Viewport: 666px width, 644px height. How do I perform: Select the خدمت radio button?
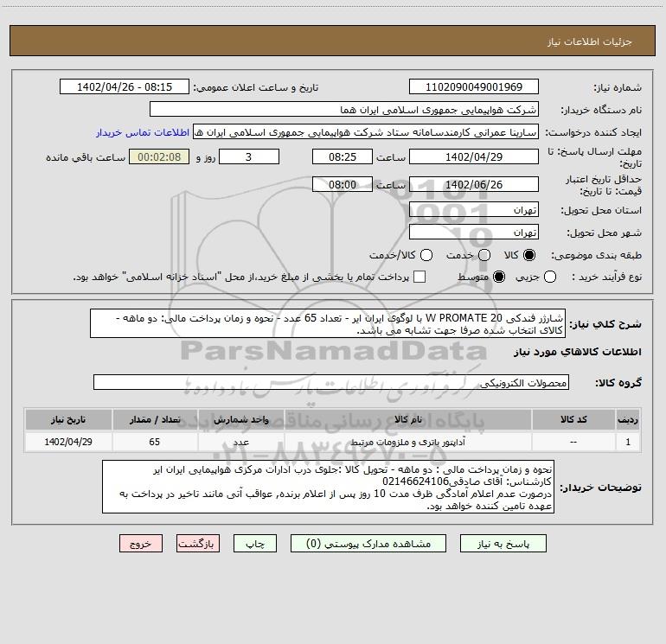[x=484, y=255]
